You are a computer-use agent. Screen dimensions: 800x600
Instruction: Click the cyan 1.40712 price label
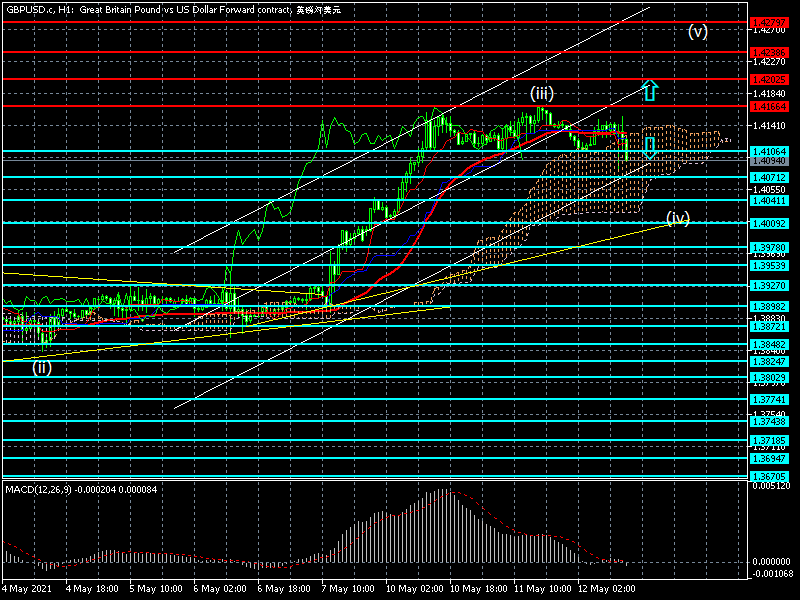769,178
